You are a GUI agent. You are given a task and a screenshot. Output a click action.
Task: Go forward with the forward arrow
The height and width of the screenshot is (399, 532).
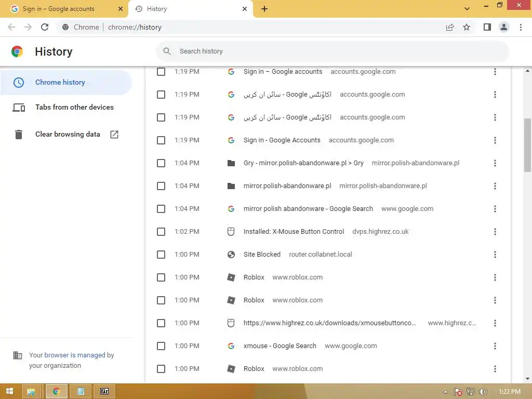tap(28, 27)
